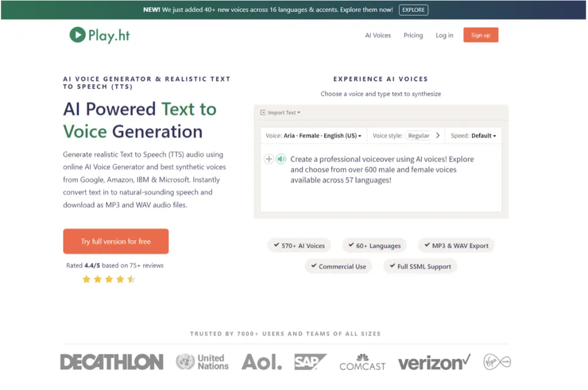Click the Play.ht logo icon
588x390 pixels.
[x=78, y=35]
